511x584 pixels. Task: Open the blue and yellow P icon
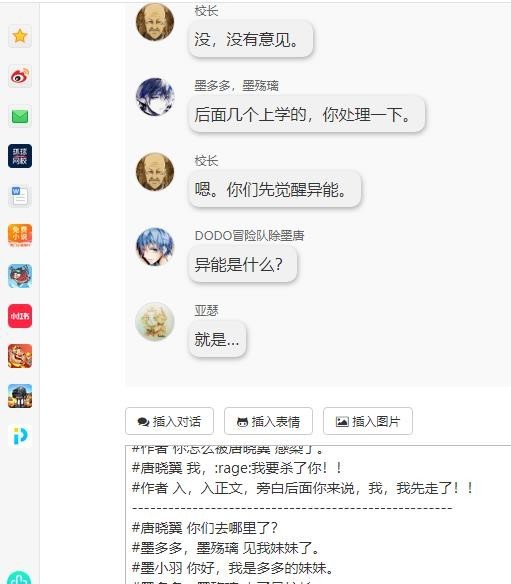click(x=20, y=436)
